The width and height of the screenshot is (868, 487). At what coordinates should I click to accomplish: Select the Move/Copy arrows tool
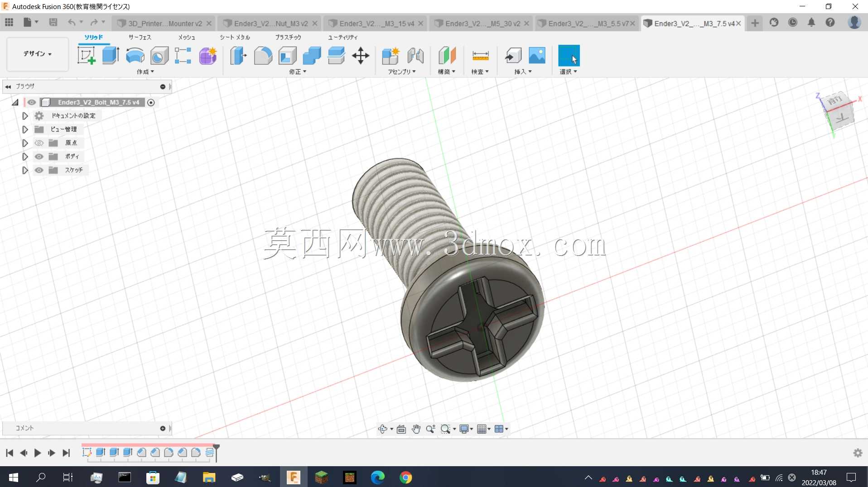click(x=361, y=56)
